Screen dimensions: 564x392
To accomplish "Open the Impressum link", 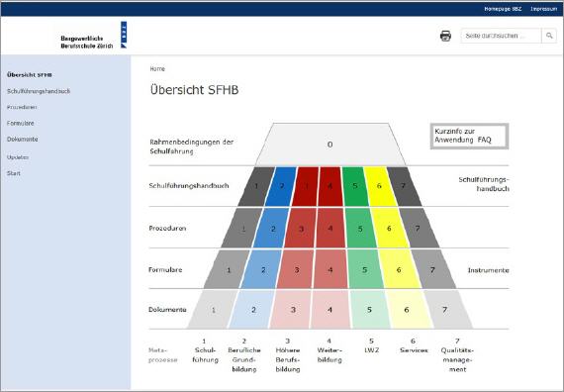I will [x=543, y=9].
